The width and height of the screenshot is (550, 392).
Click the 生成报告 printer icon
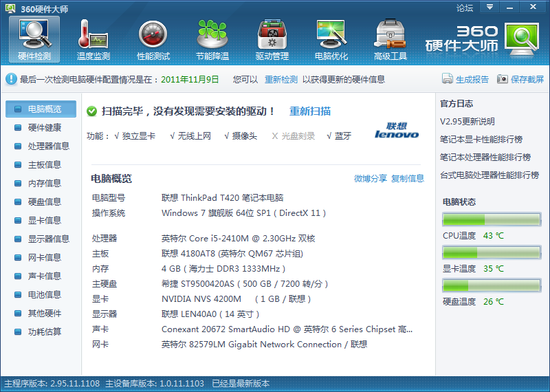(x=448, y=79)
